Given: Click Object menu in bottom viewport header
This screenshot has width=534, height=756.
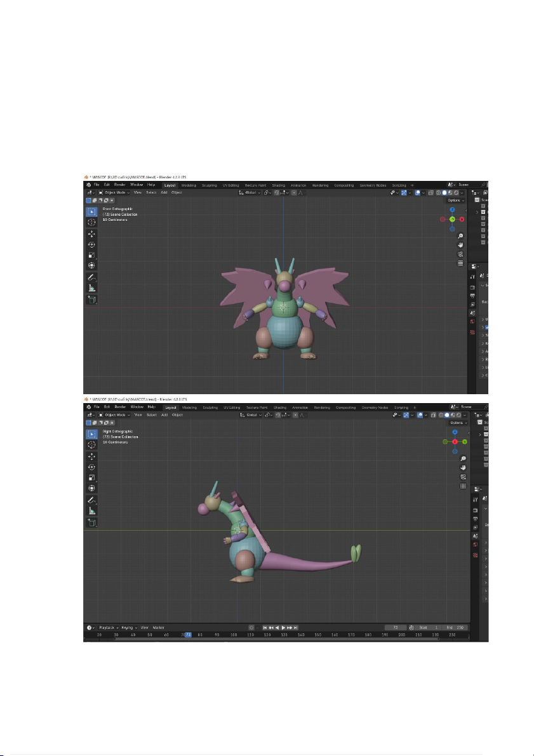Looking at the screenshot, I should (177, 414).
